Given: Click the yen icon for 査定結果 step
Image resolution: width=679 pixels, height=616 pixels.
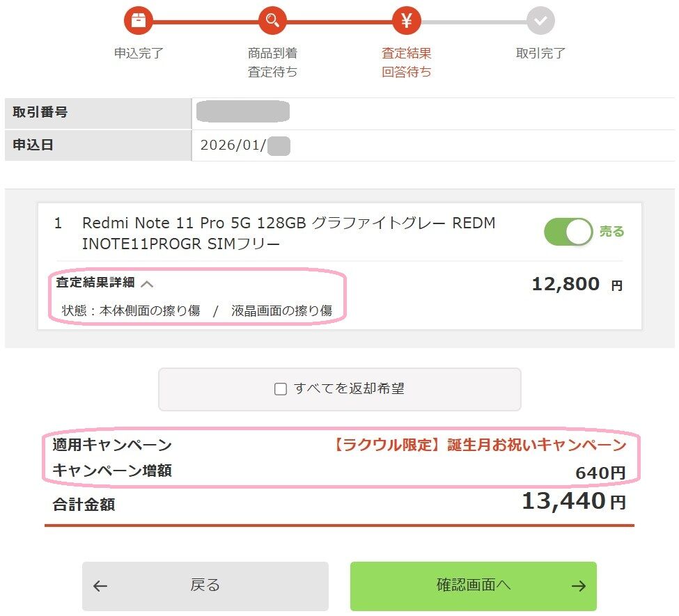Looking at the screenshot, I should point(407,21).
